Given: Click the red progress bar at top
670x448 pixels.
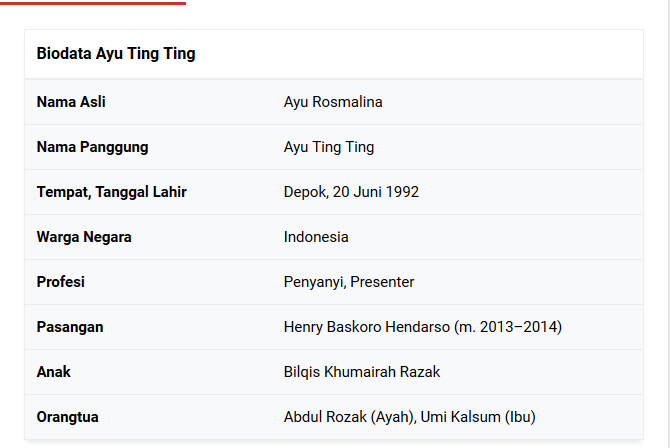Looking at the screenshot, I should pos(93,3).
